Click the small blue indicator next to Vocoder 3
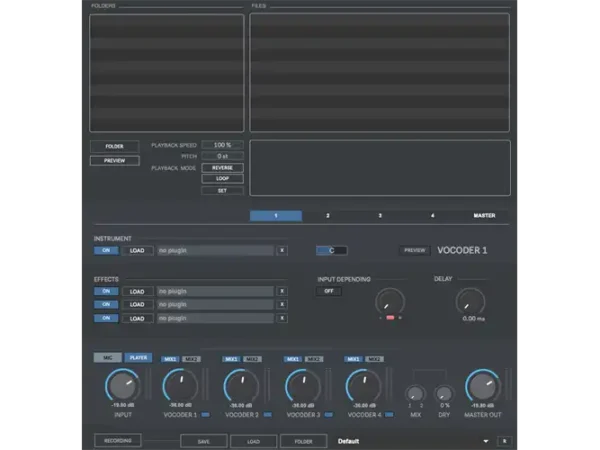The image size is (600, 450). point(328,415)
